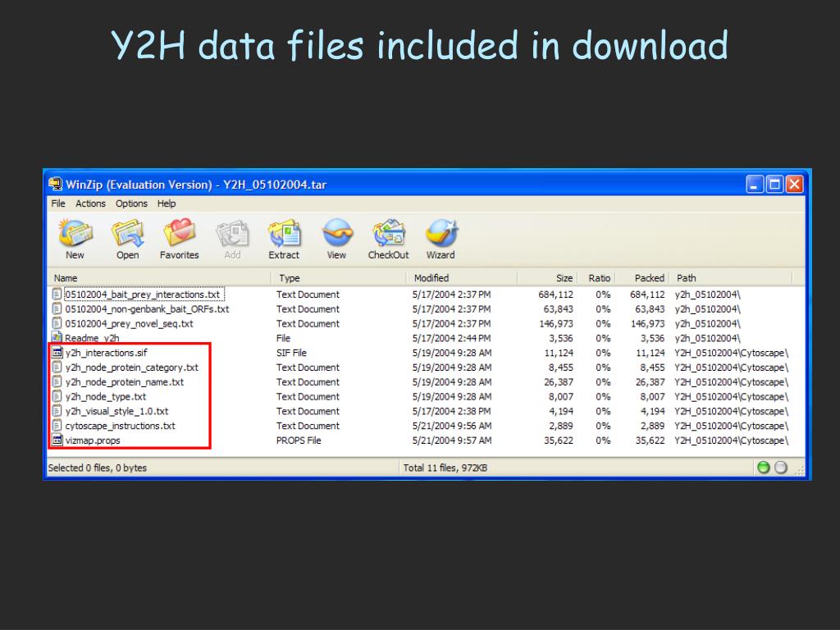Click the green status light icon
The width and height of the screenshot is (840, 630).
pyautogui.click(x=764, y=468)
